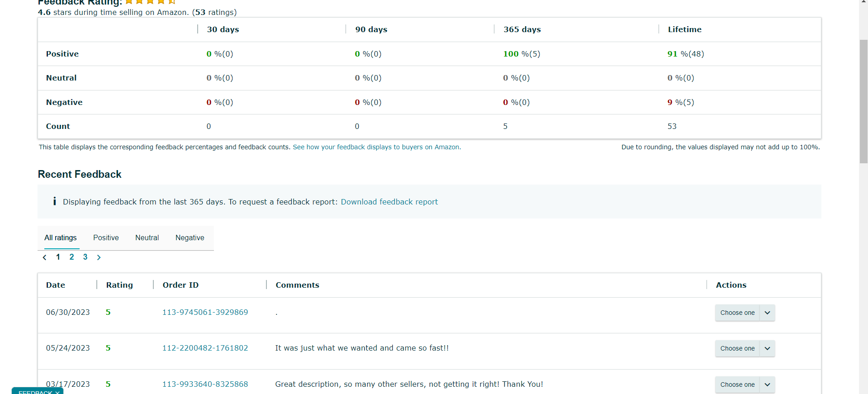Click comment starting 'Great description, so many'

pos(409,384)
